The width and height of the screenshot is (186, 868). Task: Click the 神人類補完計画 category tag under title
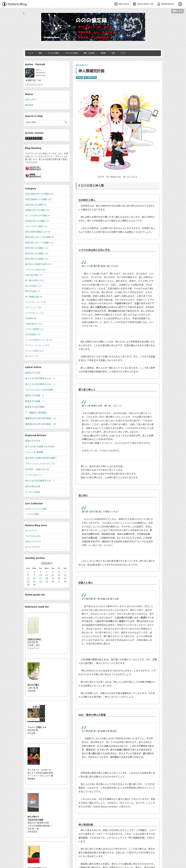pos(90,78)
